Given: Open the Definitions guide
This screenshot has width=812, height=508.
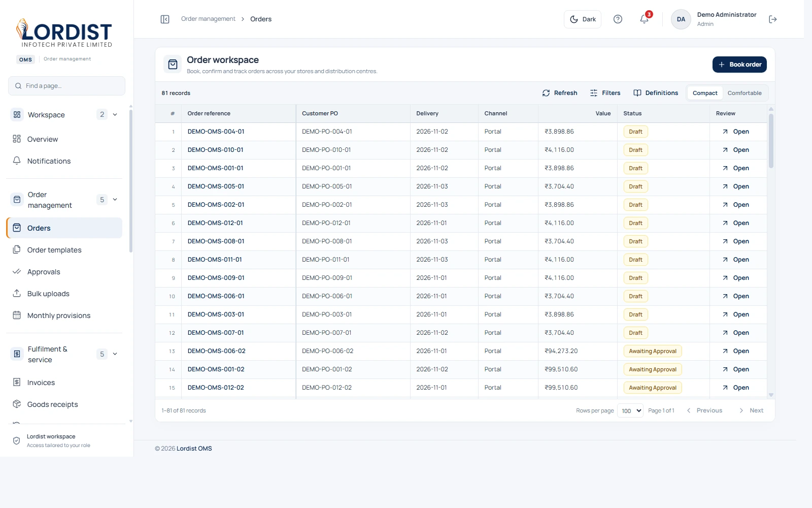Looking at the screenshot, I should pyautogui.click(x=656, y=93).
